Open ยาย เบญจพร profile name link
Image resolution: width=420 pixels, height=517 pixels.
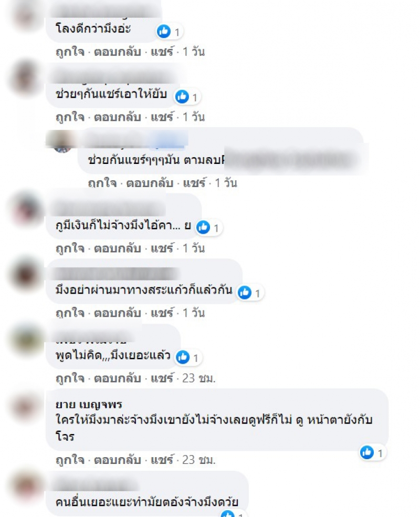(89, 404)
